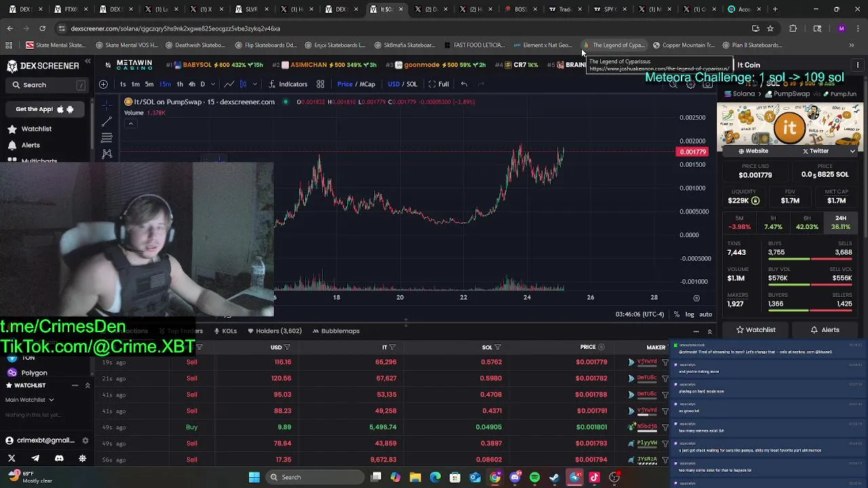
Task: Toggle percent scale on chart
Action: [x=677, y=314]
